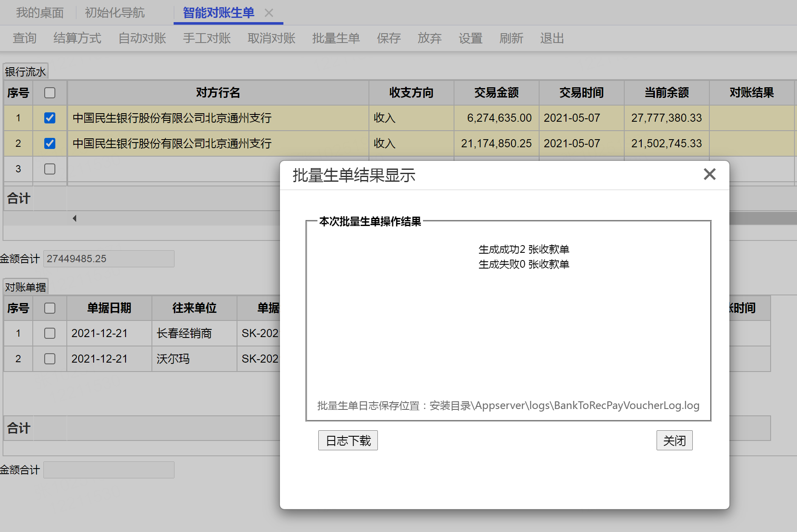Close the 批量生单结果显示 dialog with X

(709, 174)
